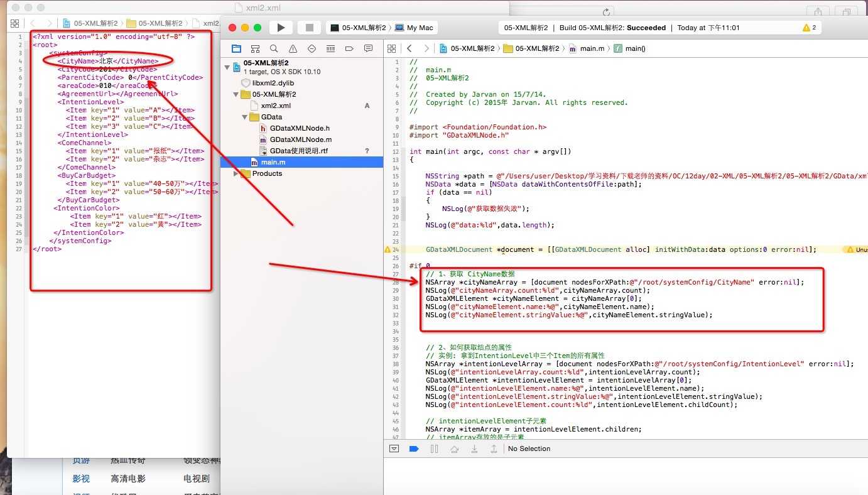Image resolution: width=868 pixels, height=495 pixels.
Task: Click 影视 link in browser behind
Action: pyautogui.click(x=81, y=479)
